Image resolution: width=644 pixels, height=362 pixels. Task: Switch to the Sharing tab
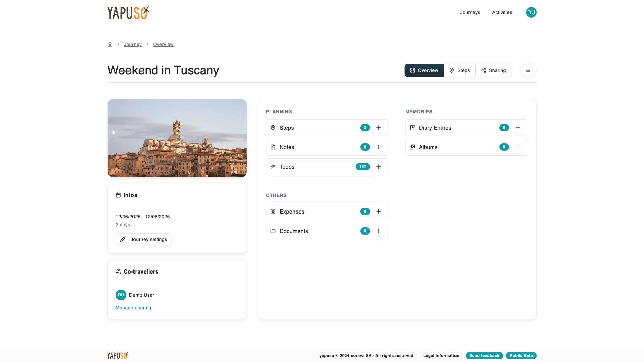pyautogui.click(x=493, y=70)
